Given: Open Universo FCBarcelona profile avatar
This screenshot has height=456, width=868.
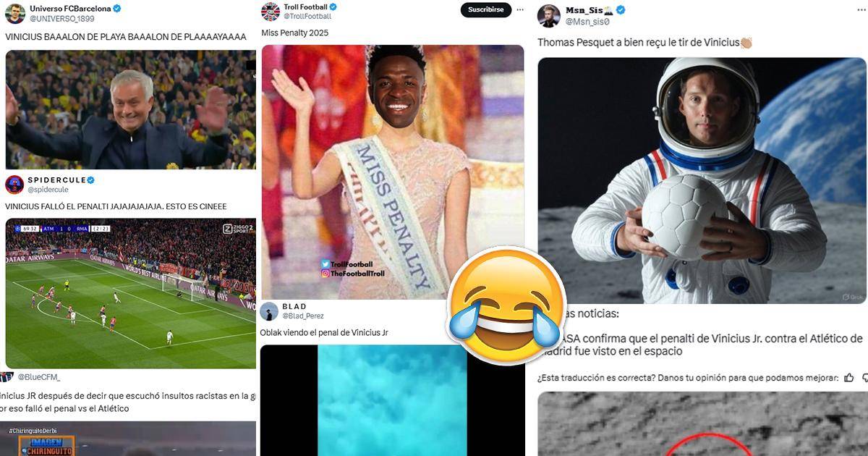Looking at the screenshot, I should coord(15,13).
